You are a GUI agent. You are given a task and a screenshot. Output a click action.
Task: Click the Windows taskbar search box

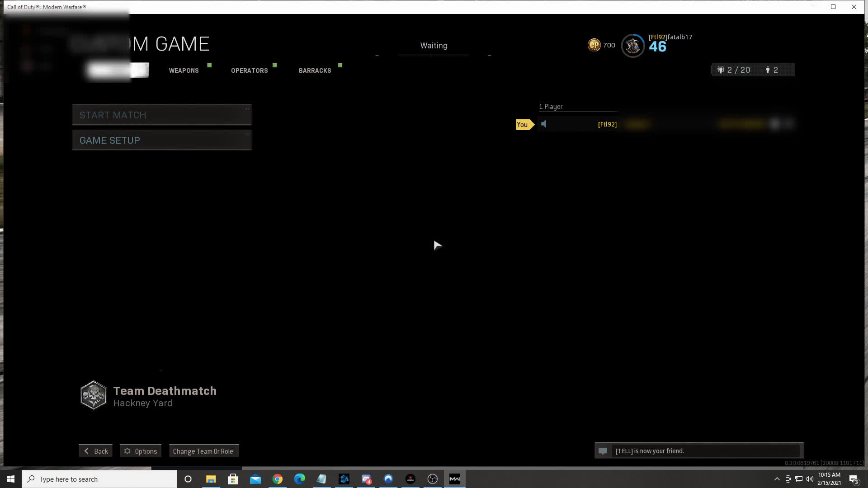pyautogui.click(x=99, y=479)
